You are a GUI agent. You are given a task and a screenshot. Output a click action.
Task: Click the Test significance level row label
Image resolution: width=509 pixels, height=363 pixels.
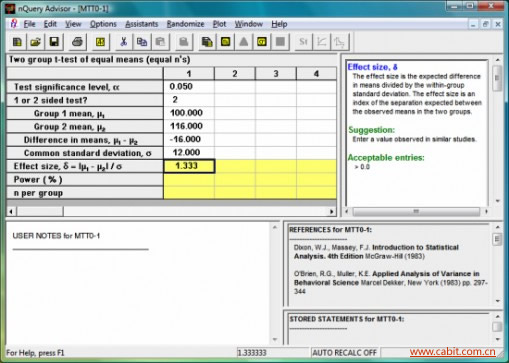click(85, 87)
